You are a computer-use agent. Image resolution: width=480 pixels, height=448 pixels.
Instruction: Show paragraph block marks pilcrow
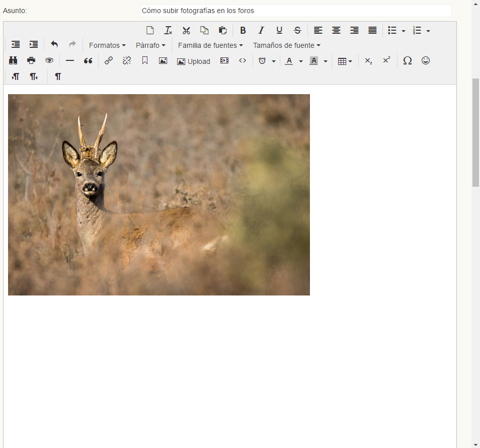[57, 77]
